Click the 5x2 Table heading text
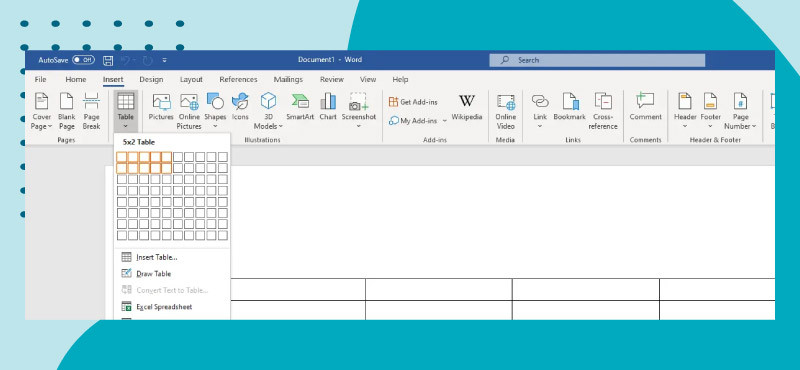 139,142
